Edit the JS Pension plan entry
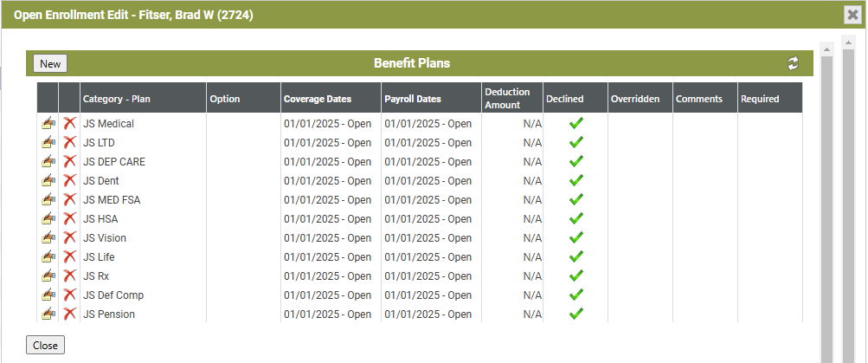Image resolution: width=868 pixels, height=363 pixels. point(48,314)
